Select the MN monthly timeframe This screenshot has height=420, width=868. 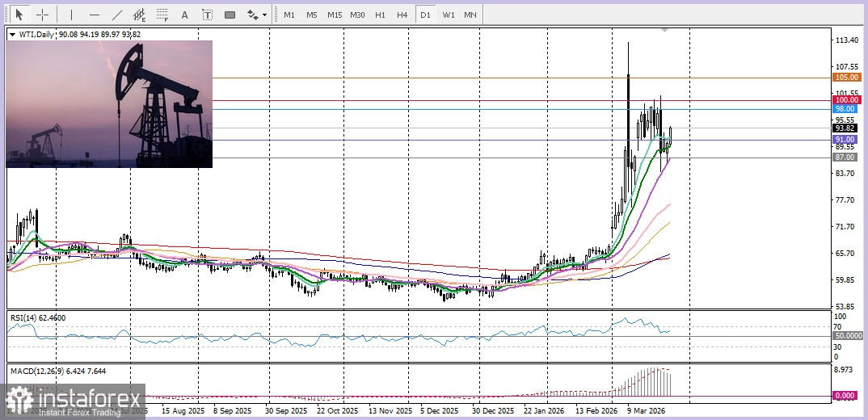[x=470, y=15]
